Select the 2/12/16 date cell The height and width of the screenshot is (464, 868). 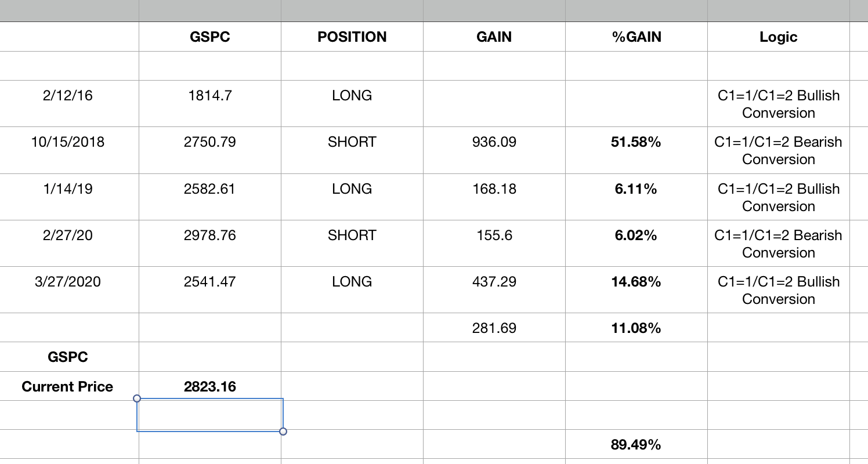tap(68, 96)
